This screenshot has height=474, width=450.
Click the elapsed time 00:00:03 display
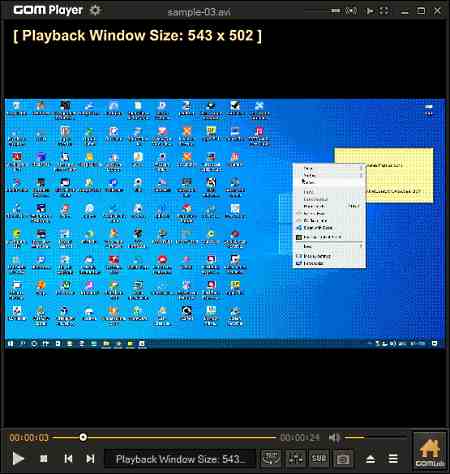coord(29,437)
